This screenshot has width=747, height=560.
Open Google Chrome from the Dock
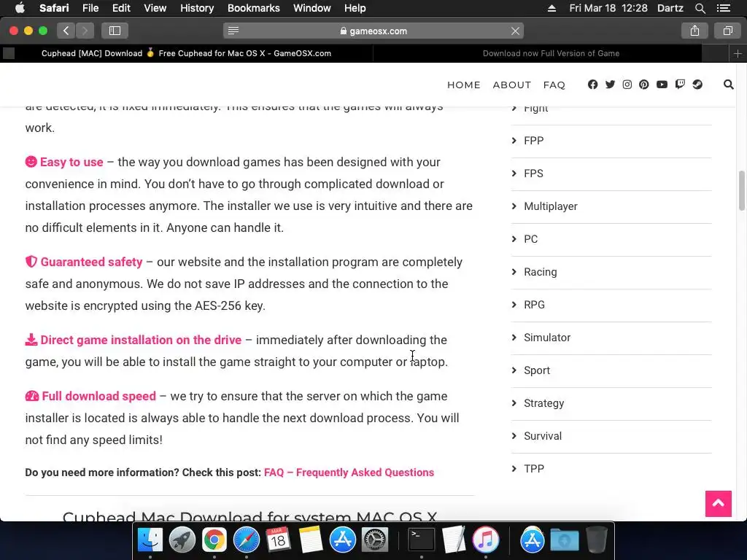click(x=214, y=540)
